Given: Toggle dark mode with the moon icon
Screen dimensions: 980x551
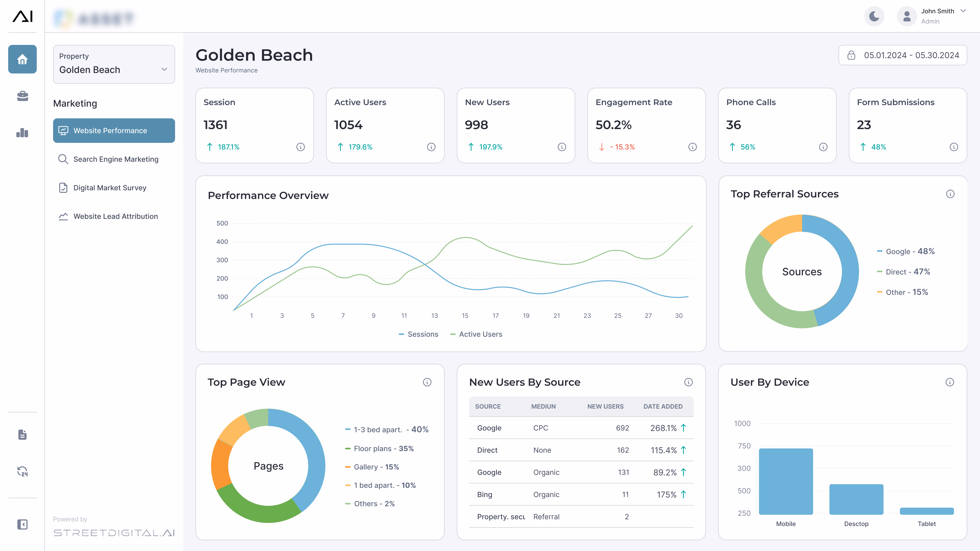Looking at the screenshot, I should coord(874,16).
